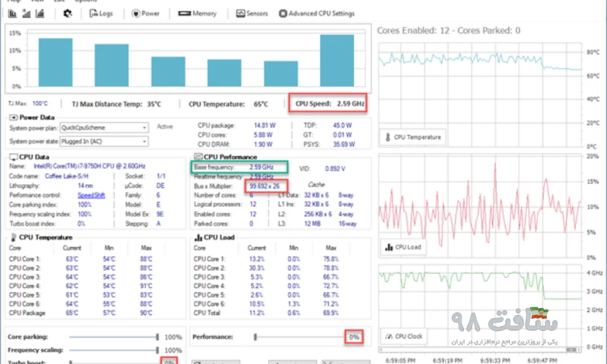Click the third chart icon in toolbar
607x364 pixels.
pyautogui.click(x=40, y=13)
